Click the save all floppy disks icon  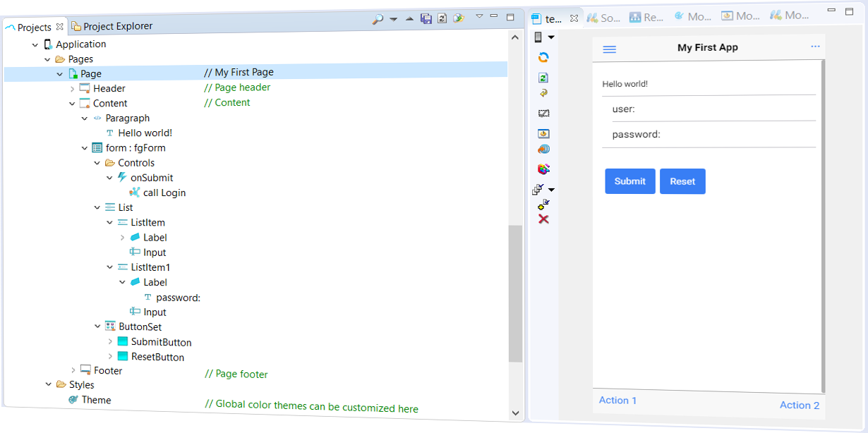point(426,19)
